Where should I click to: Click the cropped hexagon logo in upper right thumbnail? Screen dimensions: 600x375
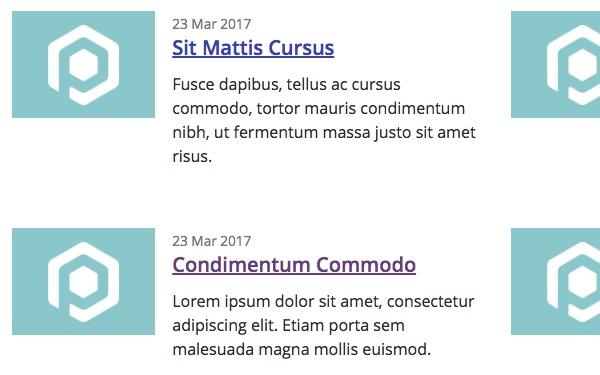pyautogui.click(x=573, y=65)
